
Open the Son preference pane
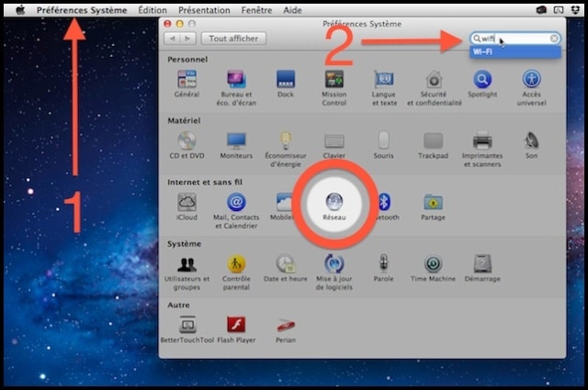tap(531, 145)
